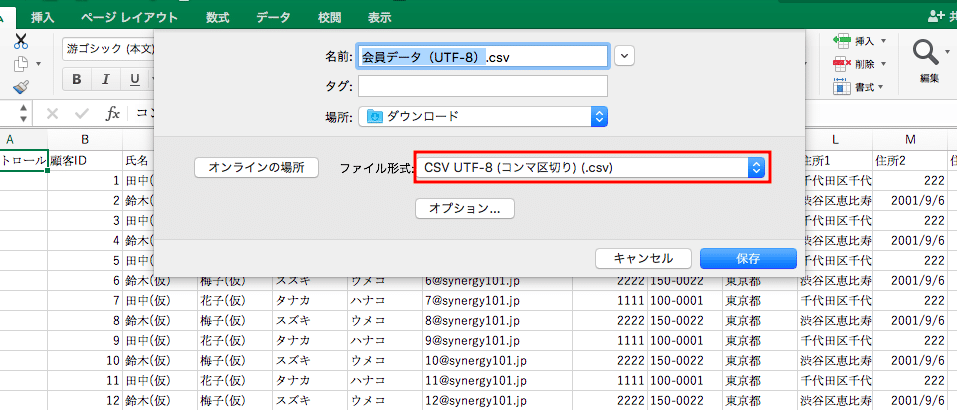Open the ファイル形式 CSV UTF-8 dropdown
Image resolution: width=957 pixels, height=410 pixels.
point(591,168)
